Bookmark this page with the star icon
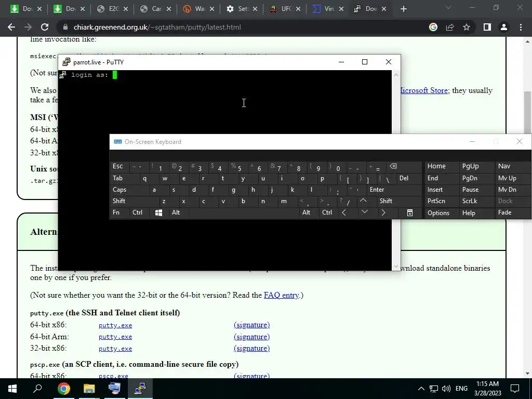532x399 pixels. point(467,27)
